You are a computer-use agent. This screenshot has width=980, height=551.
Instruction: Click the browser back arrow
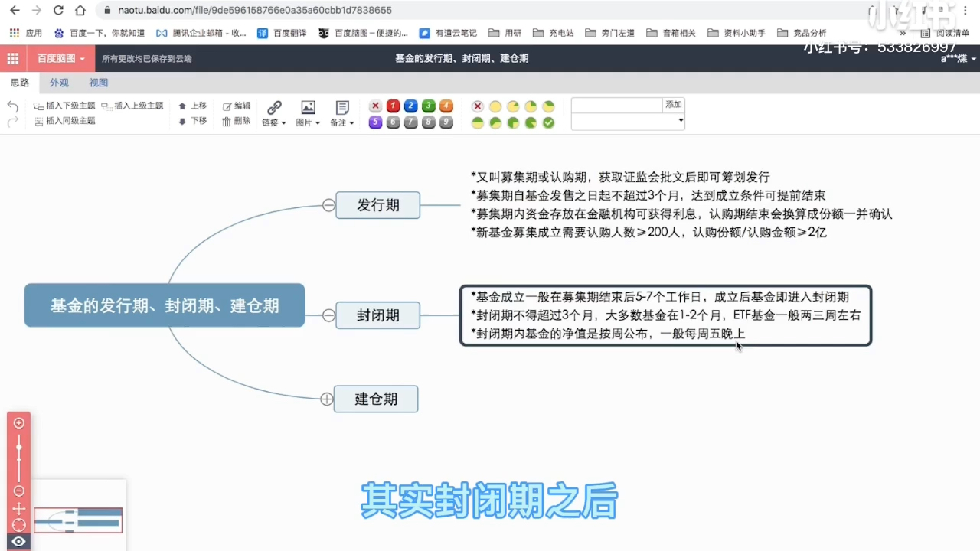[15, 11]
